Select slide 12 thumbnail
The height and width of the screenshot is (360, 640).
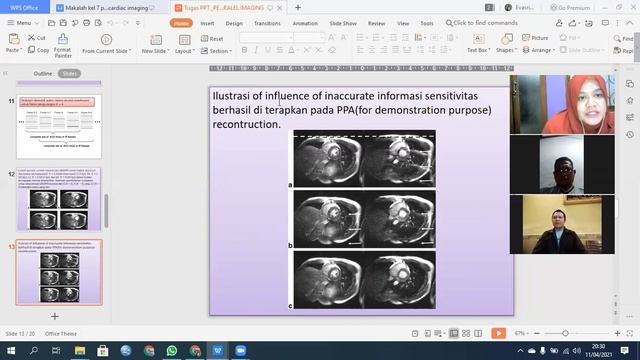click(x=59, y=199)
